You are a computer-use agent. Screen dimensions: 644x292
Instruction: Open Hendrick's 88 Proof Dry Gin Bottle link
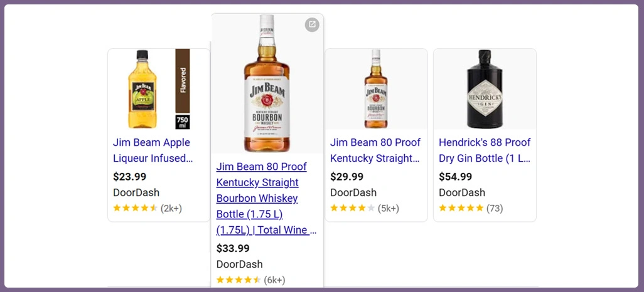[x=485, y=150]
